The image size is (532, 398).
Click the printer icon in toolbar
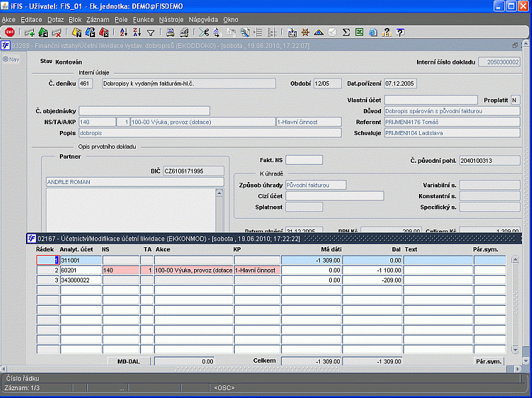pyautogui.click(x=170, y=32)
